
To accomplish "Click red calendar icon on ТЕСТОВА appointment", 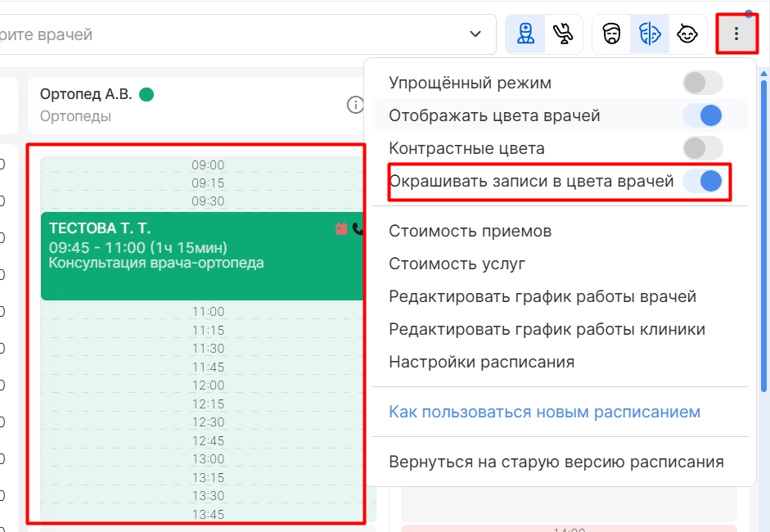I will (341, 228).
